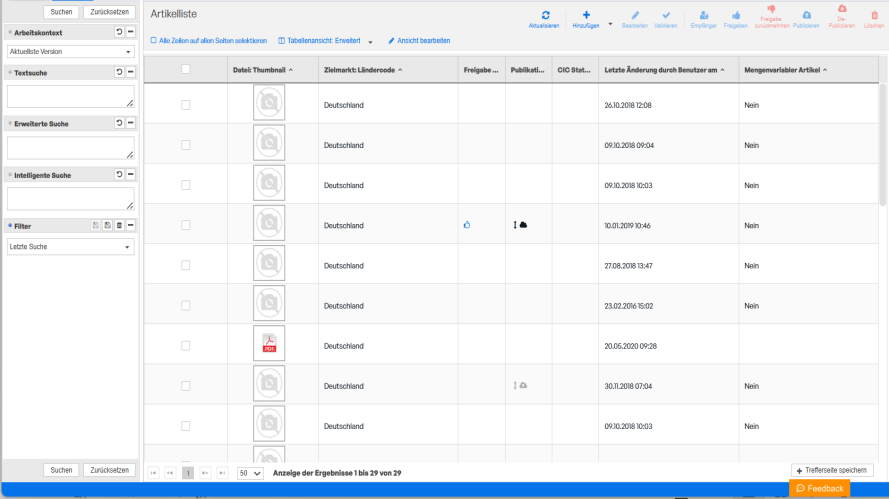Click the grey cloud icon in 30.11.2018 row

tap(523, 386)
